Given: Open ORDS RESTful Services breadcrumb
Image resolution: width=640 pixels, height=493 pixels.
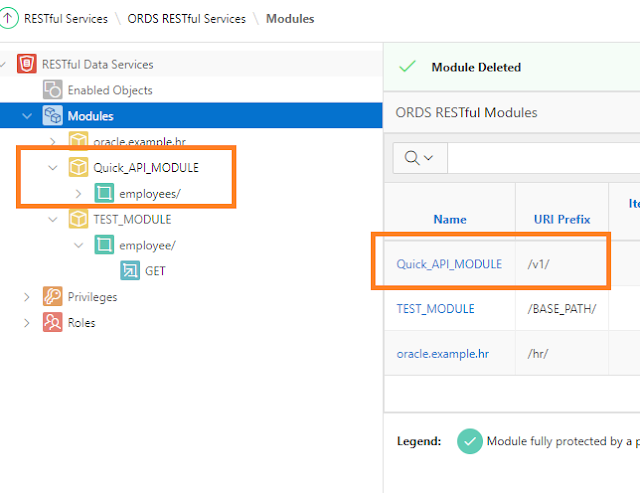Looking at the screenshot, I should pos(186,19).
